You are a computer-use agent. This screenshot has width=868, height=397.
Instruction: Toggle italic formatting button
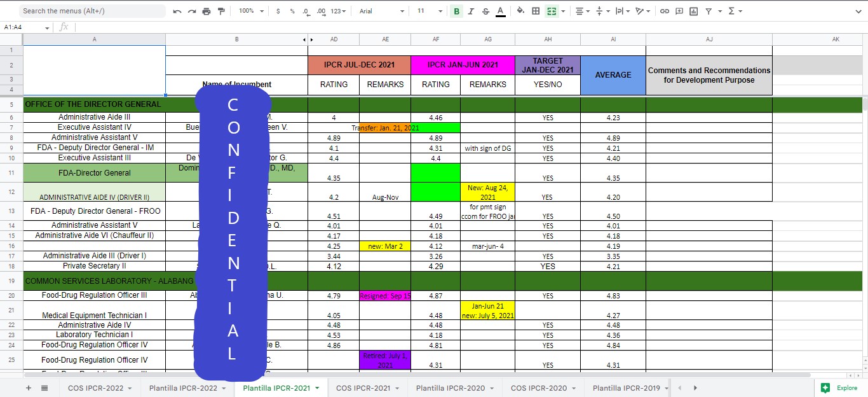click(x=471, y=11)
